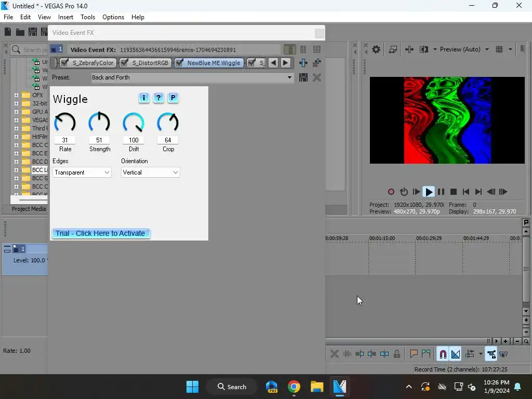Toggle the fourth S_ effect checkbox
The height and width of the screenshot is (399, 532).
pos(251,63)
